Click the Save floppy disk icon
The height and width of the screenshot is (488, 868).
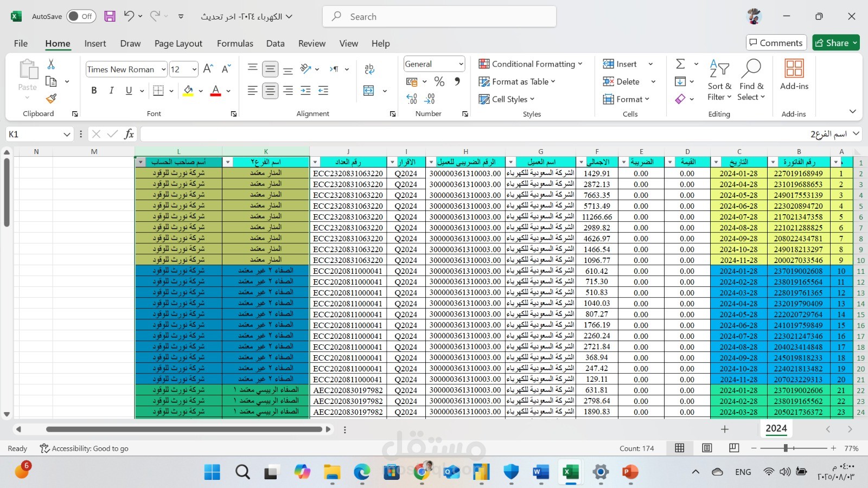pyautogui.click(x=110, y=16)
